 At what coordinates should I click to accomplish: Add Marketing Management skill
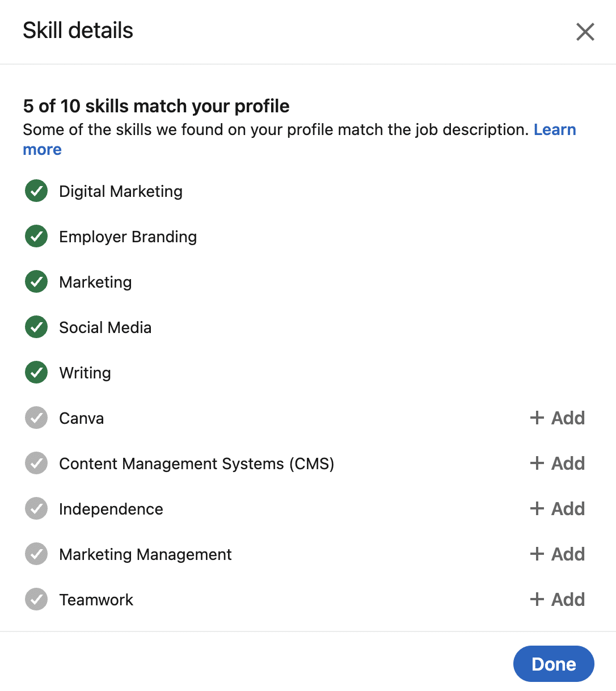557,554
